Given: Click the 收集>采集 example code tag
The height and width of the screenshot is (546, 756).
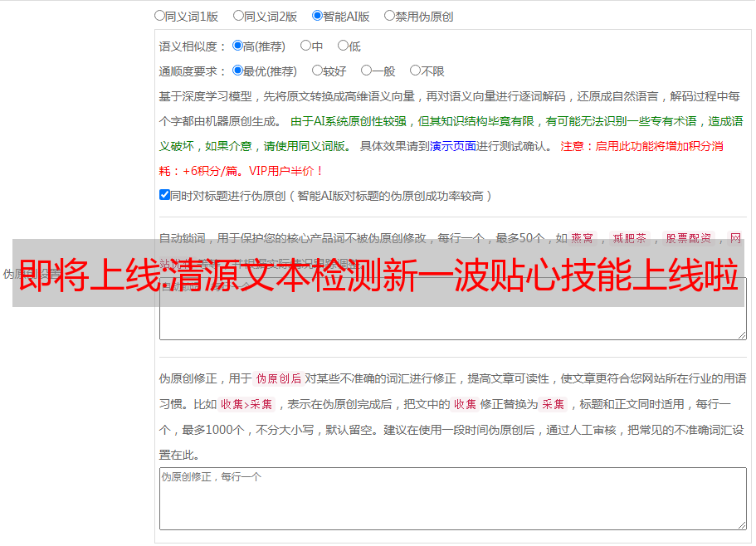Looking at the screenshot, I should click(246, 405).
